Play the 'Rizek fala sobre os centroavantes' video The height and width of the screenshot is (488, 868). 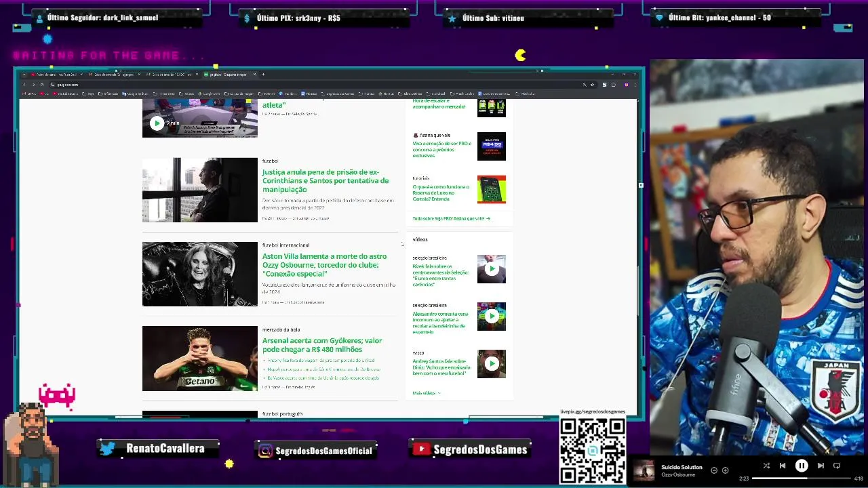coord(492,269)
